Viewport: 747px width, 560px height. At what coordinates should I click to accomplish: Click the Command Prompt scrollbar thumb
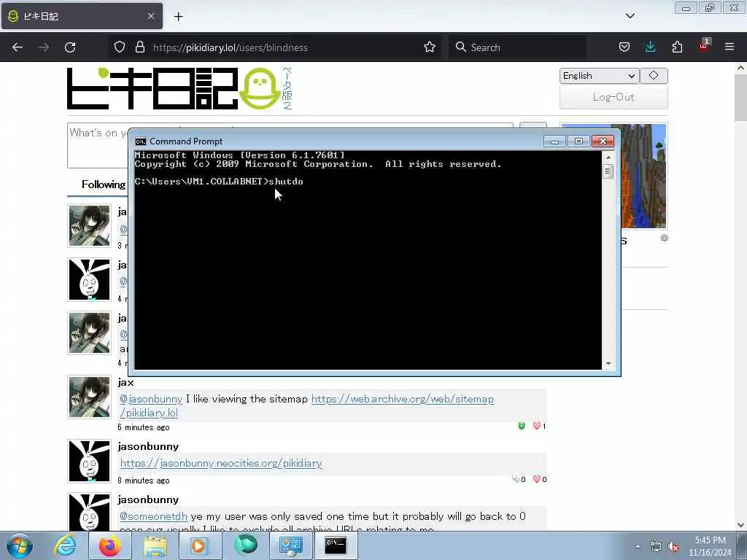[x=608, y=171]
